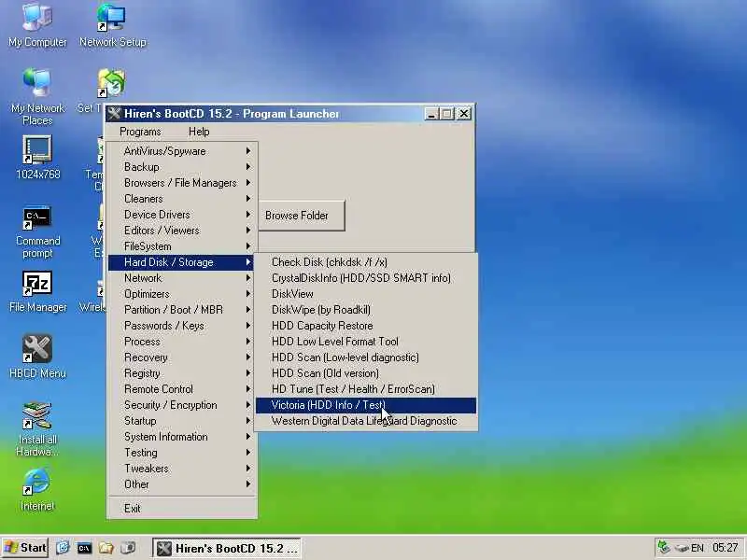The height and width of the screenshot is (560, 747).
Task: Open the Registry category
Action: coord(183,373)
